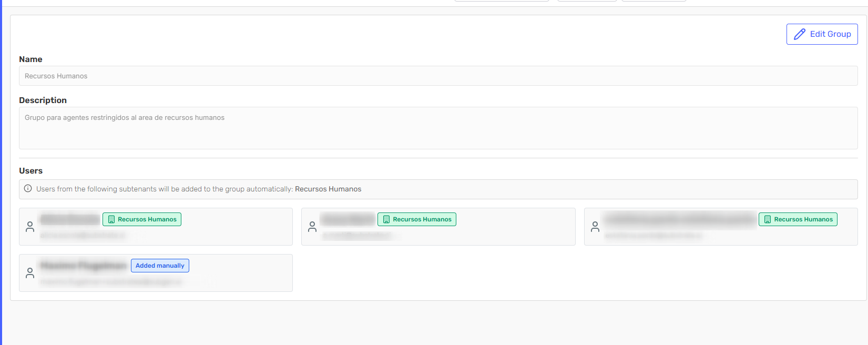Select the person icon beside the Added manually badge
Image resolution: width=868 pixels, height=345 pixels.
coord(30,273)
